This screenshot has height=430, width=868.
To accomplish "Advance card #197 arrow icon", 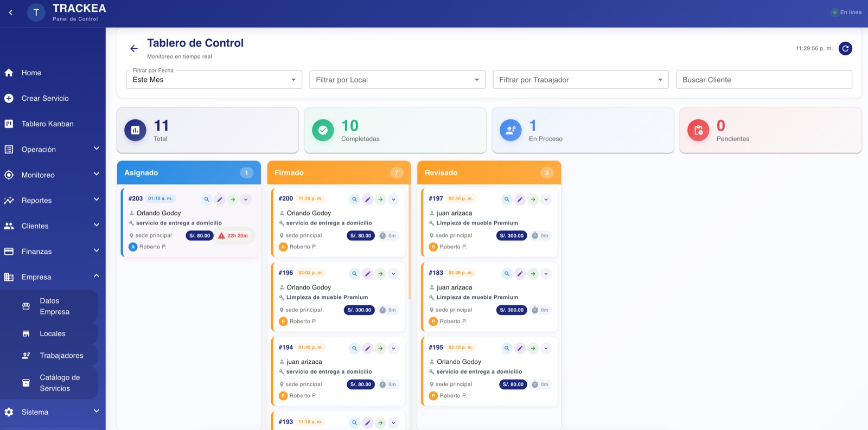I will coord(533,200).
